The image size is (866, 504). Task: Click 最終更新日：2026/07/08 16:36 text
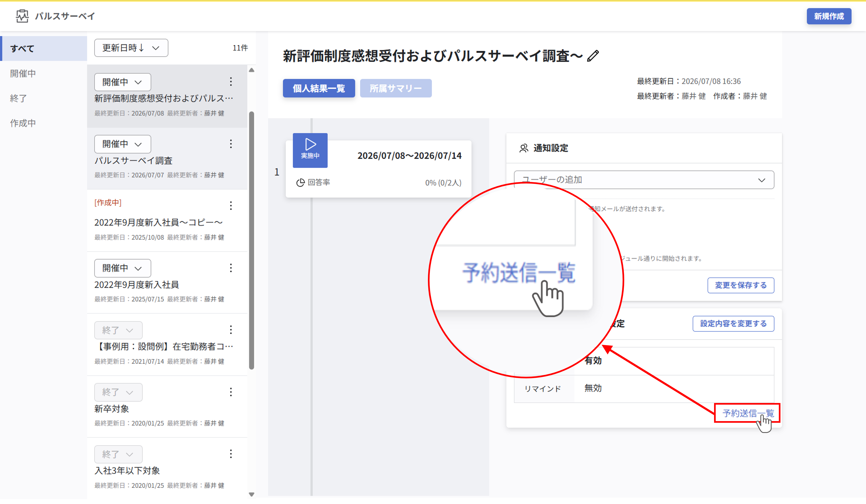pos(689,81)
